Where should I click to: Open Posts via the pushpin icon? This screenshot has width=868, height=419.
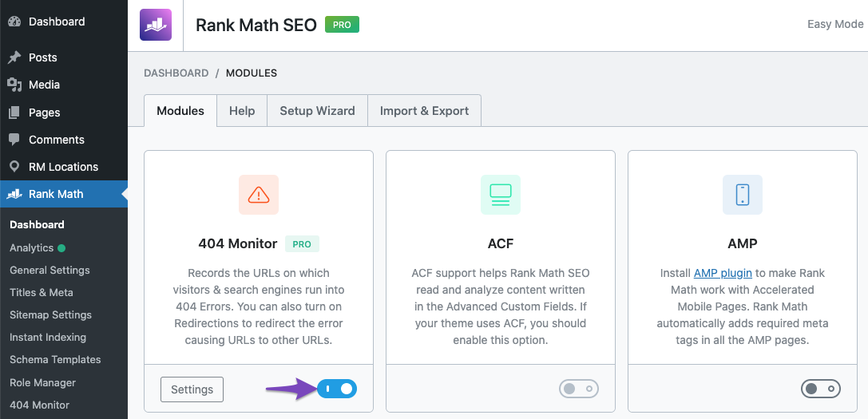pyautogui.click(x=14, y=57)
